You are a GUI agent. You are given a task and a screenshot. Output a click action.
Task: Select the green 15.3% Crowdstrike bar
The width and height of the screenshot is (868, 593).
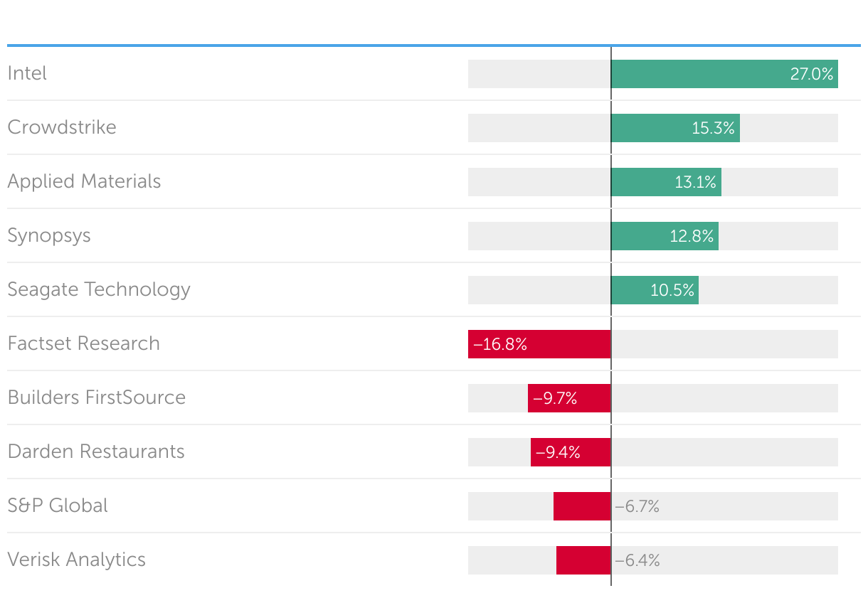(674, 128)
